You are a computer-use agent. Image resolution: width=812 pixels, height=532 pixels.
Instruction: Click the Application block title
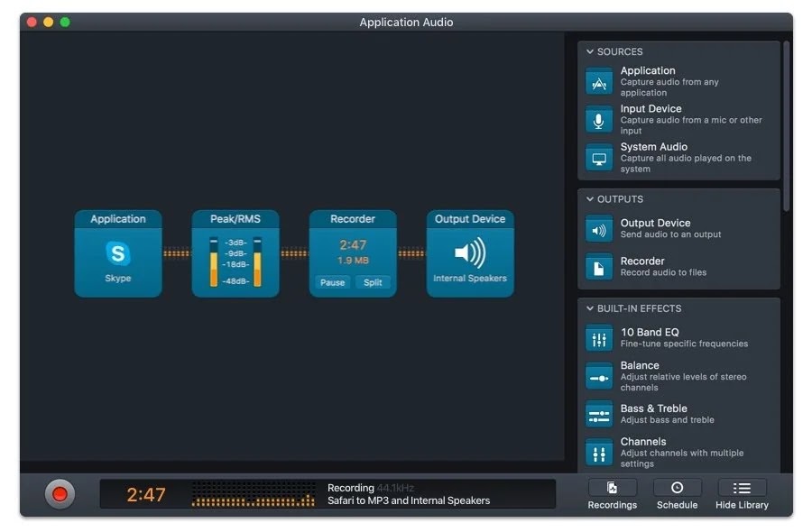[x=118, y=219]
